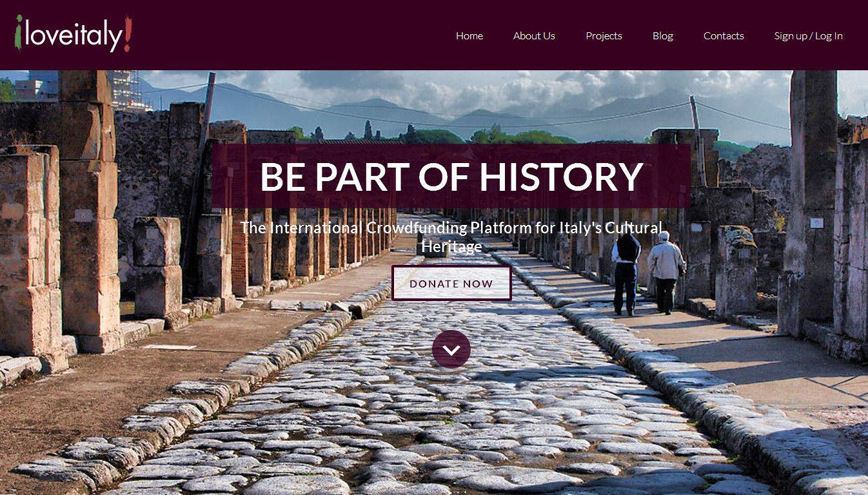Click the BE PART OF HISTORY headline banner
This screenshot has width=868, height=495.
click(x=451, y=176)
